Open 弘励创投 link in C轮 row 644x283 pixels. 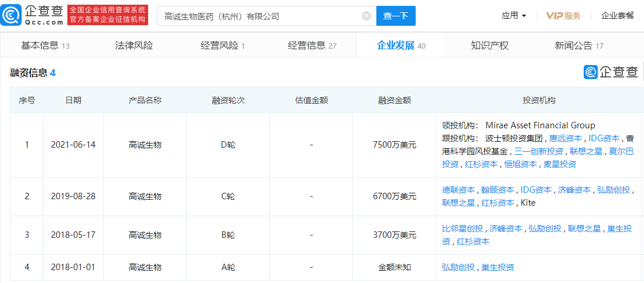coord(613,190)
